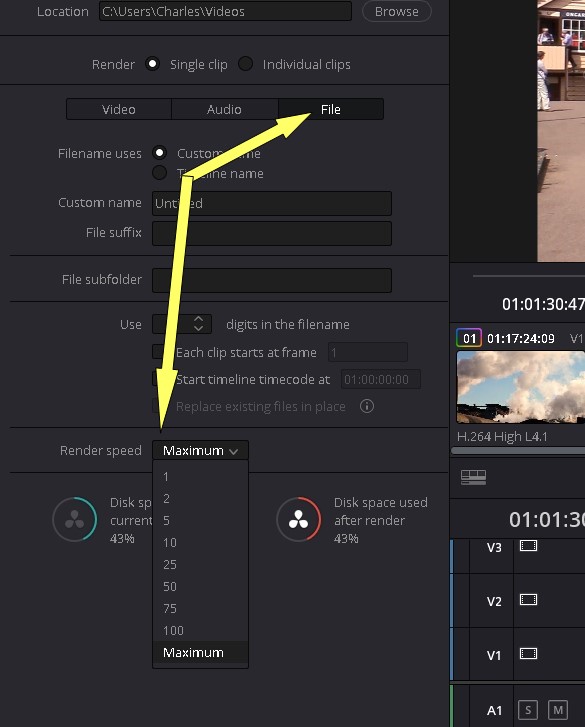Select Custom name for filename
This screenshot has width=585, height=727.
point(159,153)
